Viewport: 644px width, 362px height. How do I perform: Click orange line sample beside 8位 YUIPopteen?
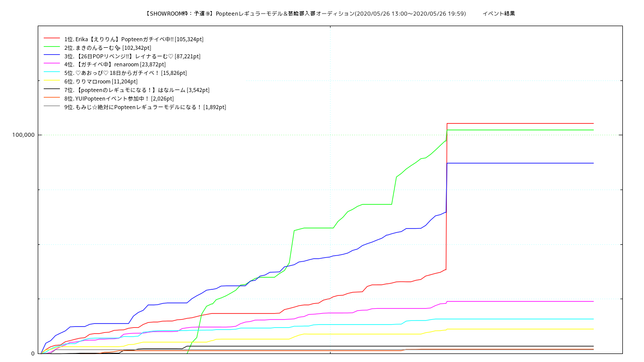pyautogui.click(x=52, y=98)
